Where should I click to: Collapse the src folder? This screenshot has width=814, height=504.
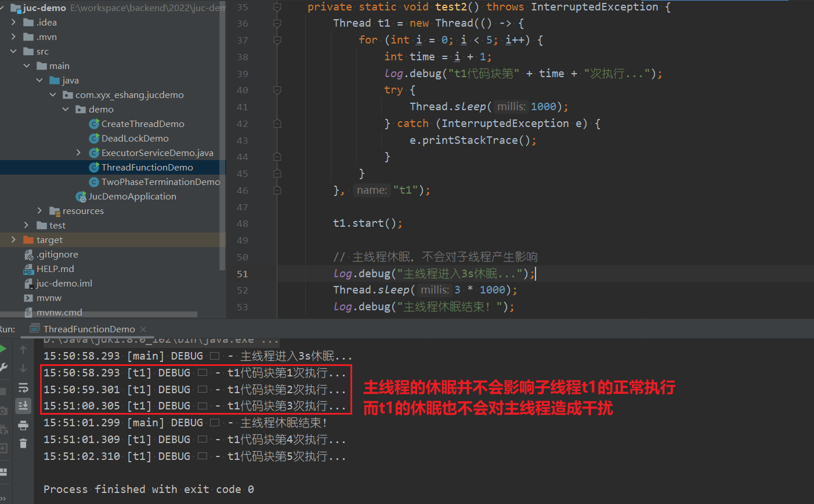(13, 51)
